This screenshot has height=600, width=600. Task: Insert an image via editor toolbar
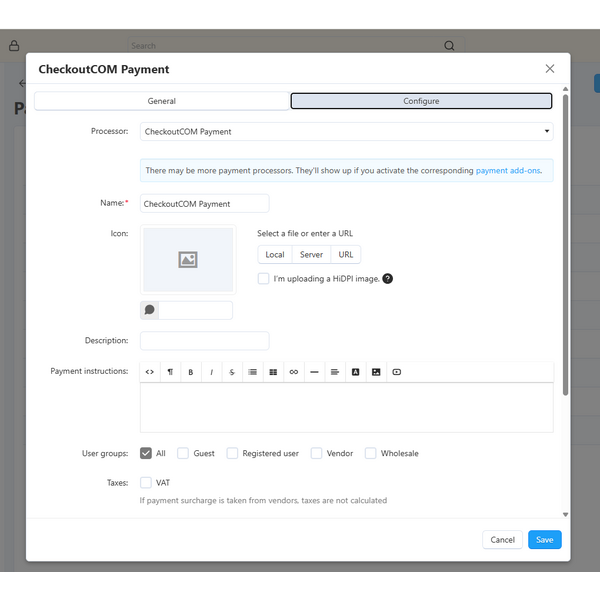pyautogui.click(x=376, y=372)
